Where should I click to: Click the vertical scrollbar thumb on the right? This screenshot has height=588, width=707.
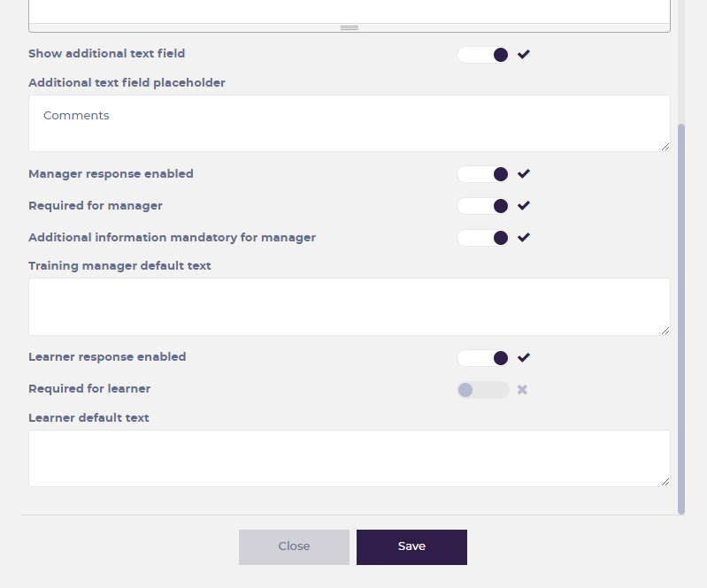tap(681, 318)
